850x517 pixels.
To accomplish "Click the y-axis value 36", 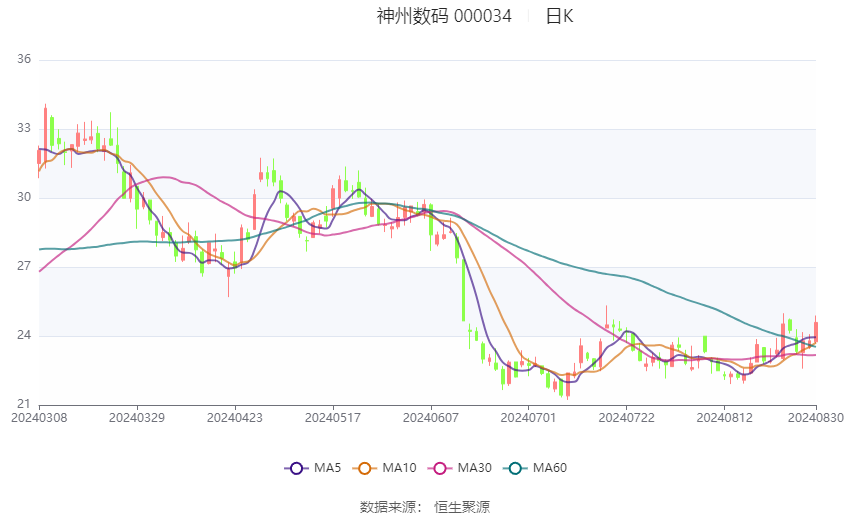I will (24, 59).
